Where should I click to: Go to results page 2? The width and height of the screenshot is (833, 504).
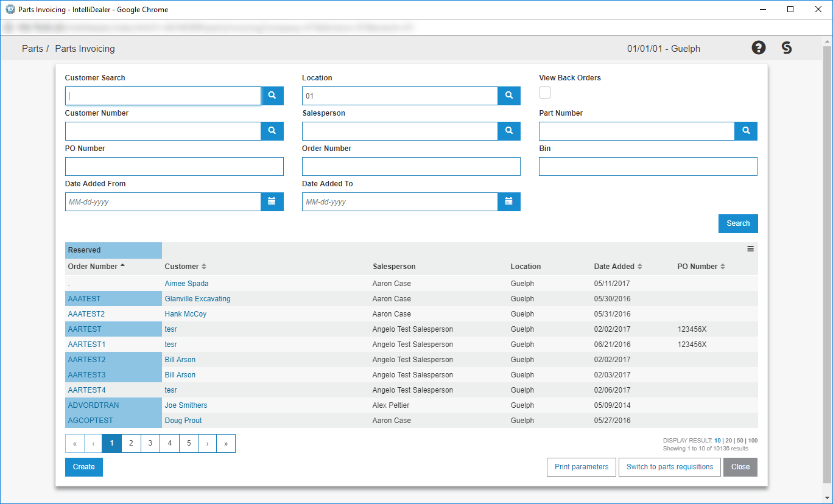[131, 443]
